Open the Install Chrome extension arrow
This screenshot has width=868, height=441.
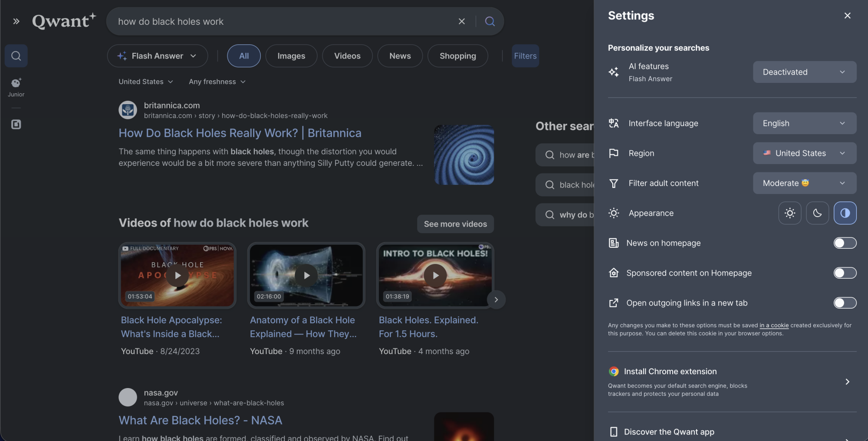click(847, 382)
